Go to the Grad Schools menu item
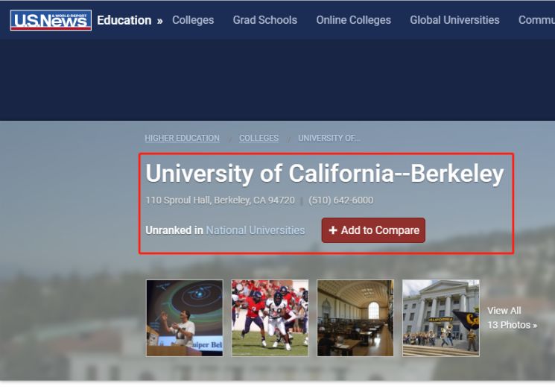 tap(264, 20)
